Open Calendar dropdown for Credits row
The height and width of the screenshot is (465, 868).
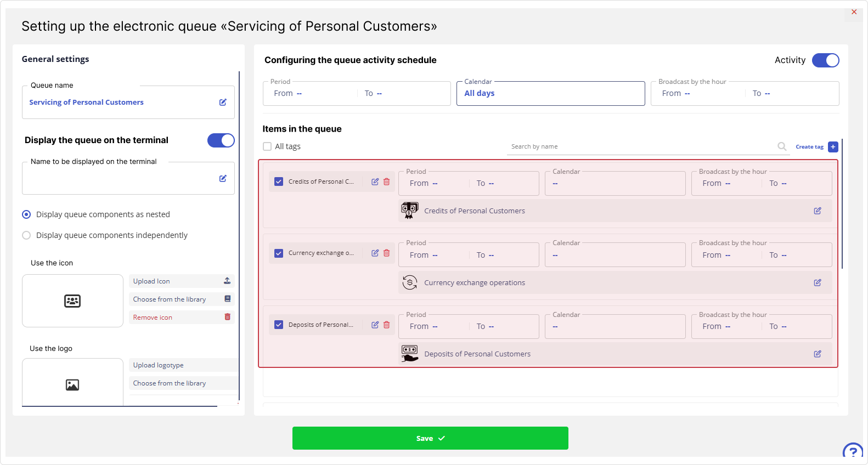pyautogui.click(x=615, y=184)
